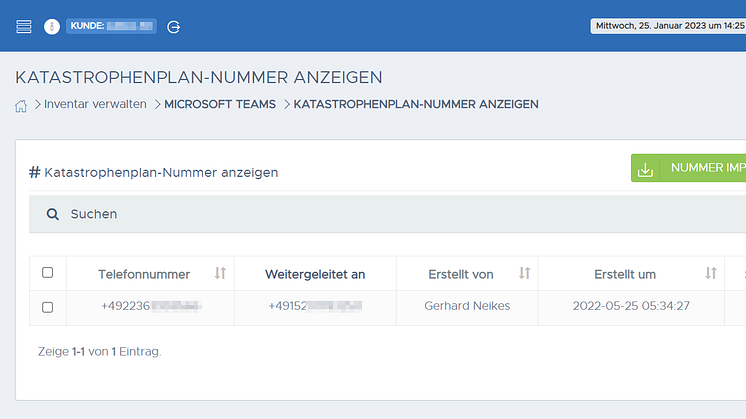Click the Gerhard Neikes table cell
Viewport: 746px width, 419px height.
coord(467,306)
